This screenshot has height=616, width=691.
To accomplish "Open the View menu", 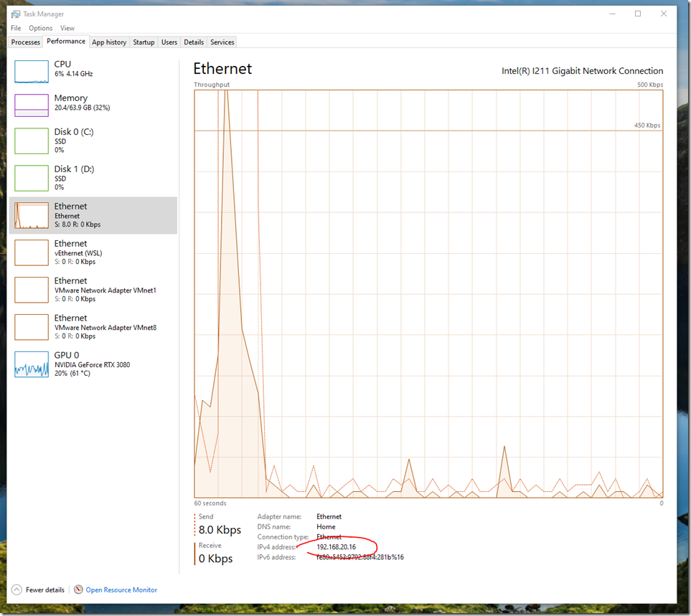I will coord(67,28).
